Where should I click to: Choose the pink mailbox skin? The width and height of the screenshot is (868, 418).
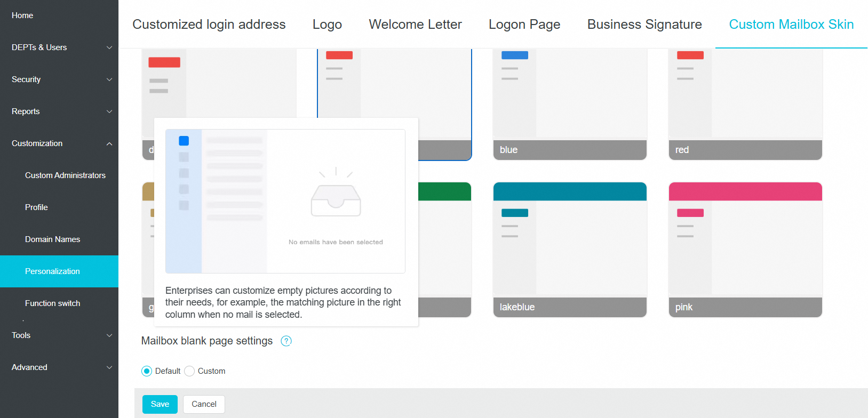745,250
